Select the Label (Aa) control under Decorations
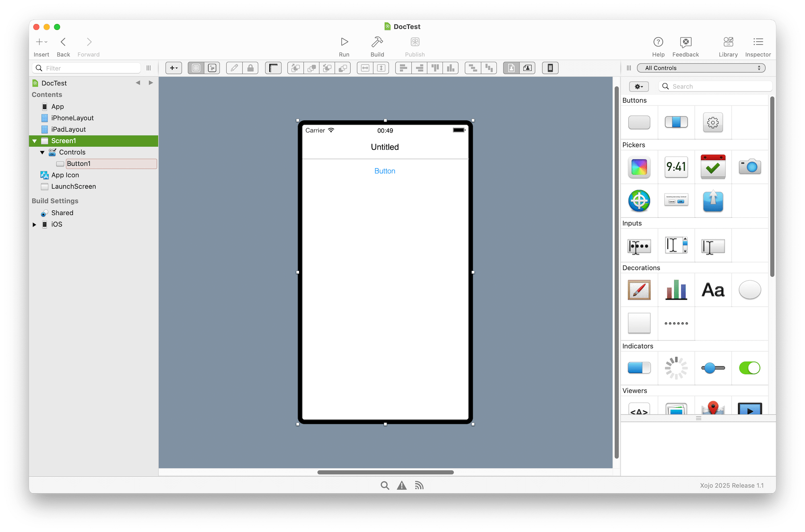Viewport: 805px width, 532px height. pyautogui.click(x=712, y=289)
